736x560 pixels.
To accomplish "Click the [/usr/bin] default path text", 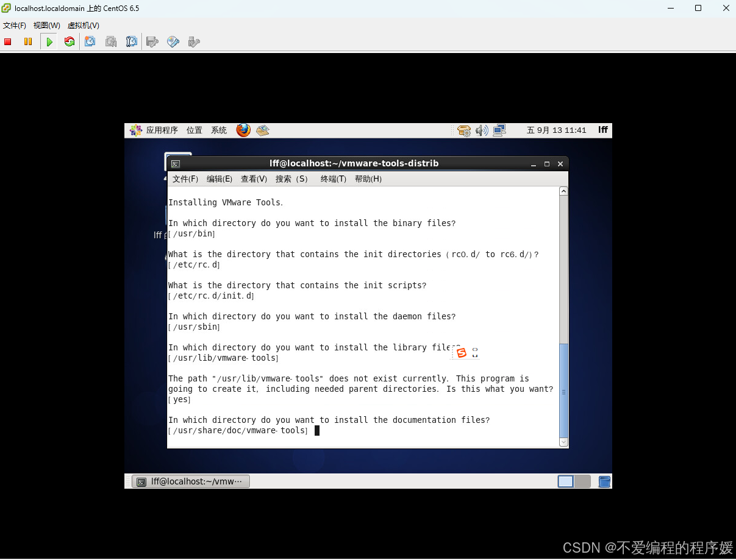I will (x=191, y=234).
